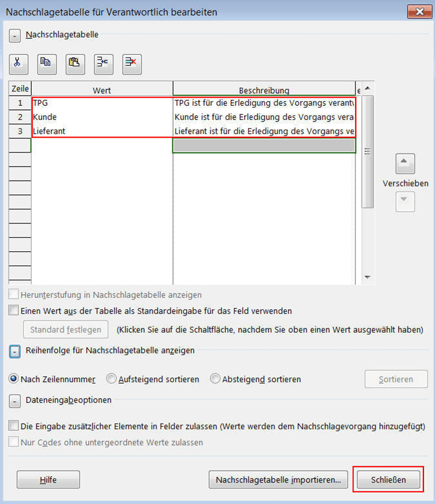Click the Paste row icon

75,63
